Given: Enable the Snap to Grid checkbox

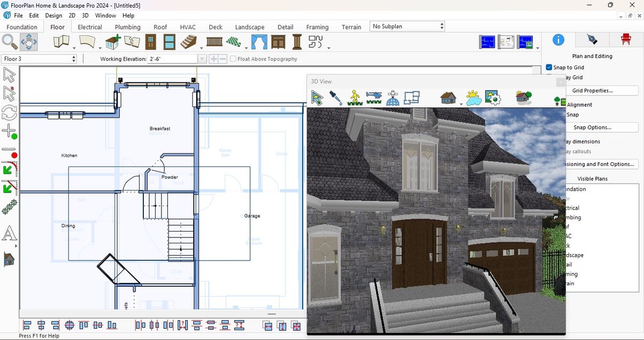Looking at the screenshot, I should pos(548,67).
